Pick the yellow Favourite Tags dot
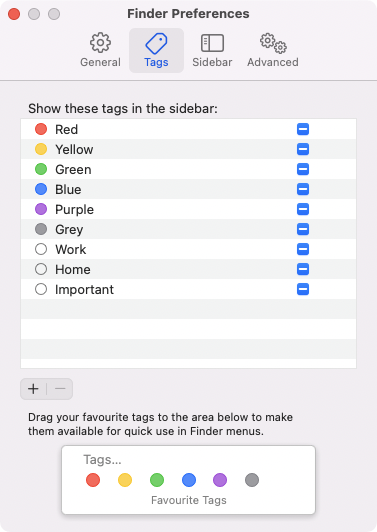The height and width of the screenshot is (532, 377). (x=125, y=480)
